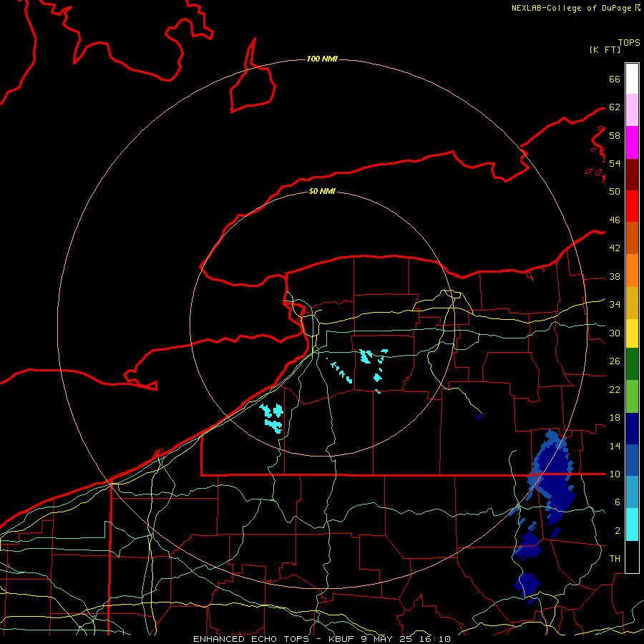Click the '38' legend value
The width and height of the screenshot is (644, 644).
(615, 276)
